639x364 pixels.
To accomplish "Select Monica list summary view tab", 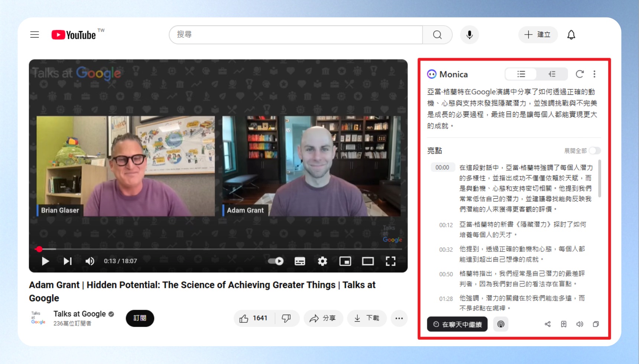I will (x=521, y=74).
